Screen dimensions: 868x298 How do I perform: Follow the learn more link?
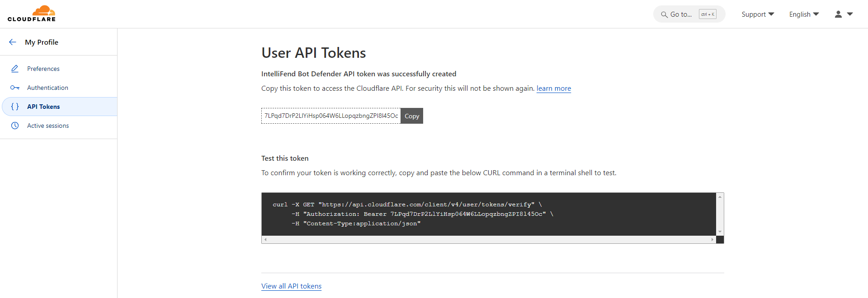tap(554, 88)
